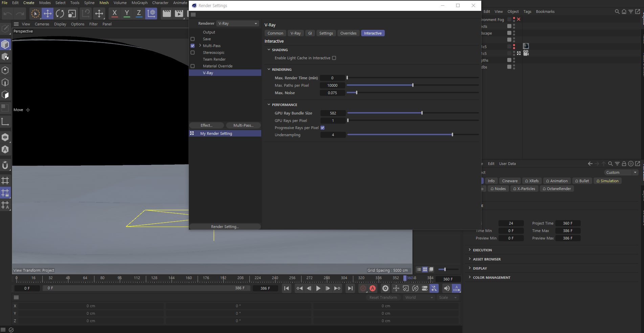
Task: Switch to GI tab
Action: coord(310,33)
